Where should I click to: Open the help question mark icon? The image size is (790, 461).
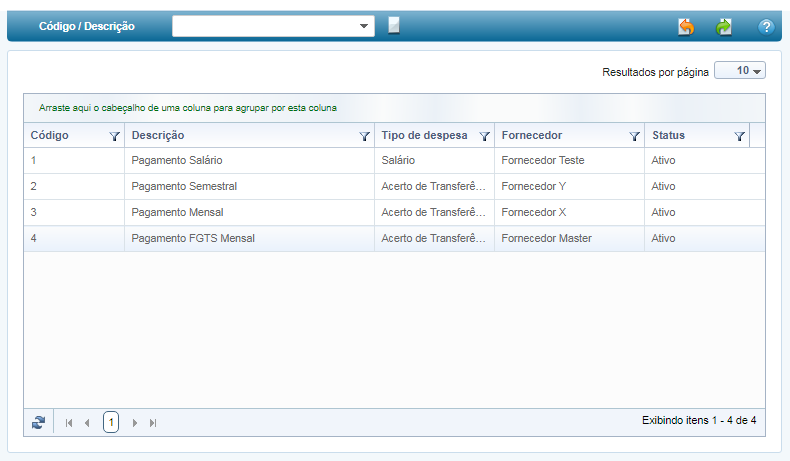point(767,27)
